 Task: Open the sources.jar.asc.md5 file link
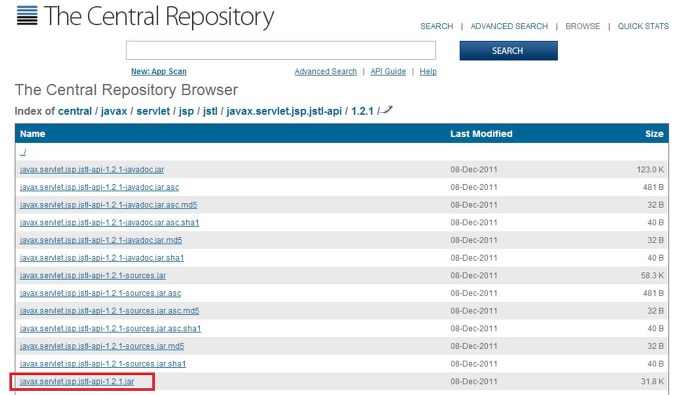click(x=109, y=311)
